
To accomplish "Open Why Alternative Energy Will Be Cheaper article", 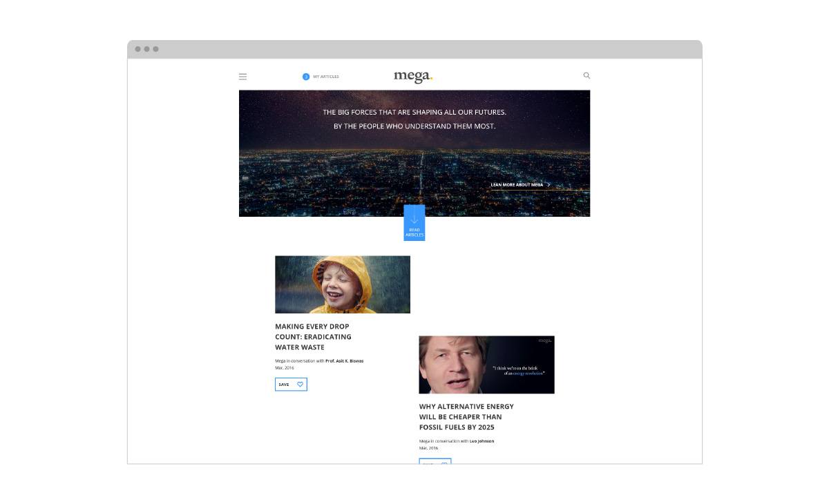I will click(466, 417).
